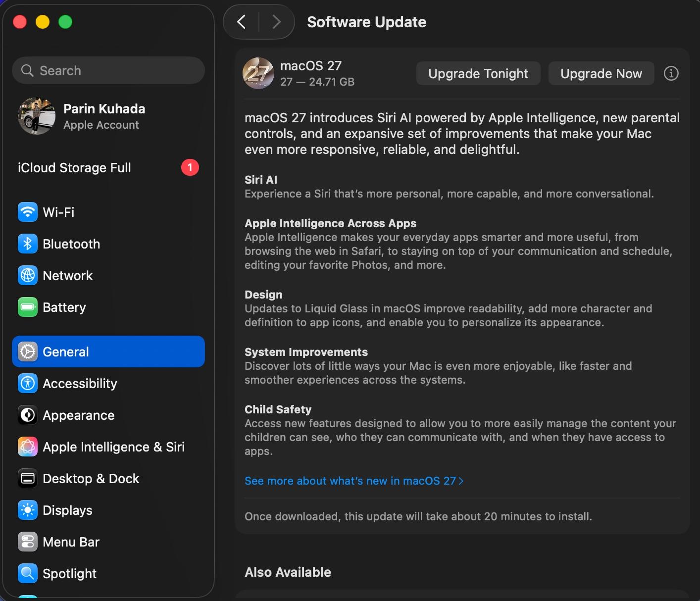
Task: Select Apple Intelligence & Siri label
Action: pyautogui.click(x=114, y=447)
